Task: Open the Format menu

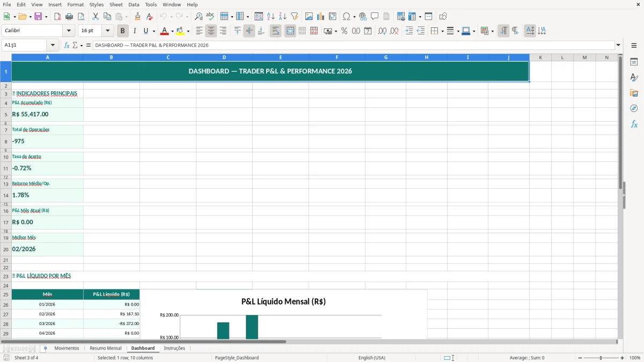Action: (x=75, y=4)
